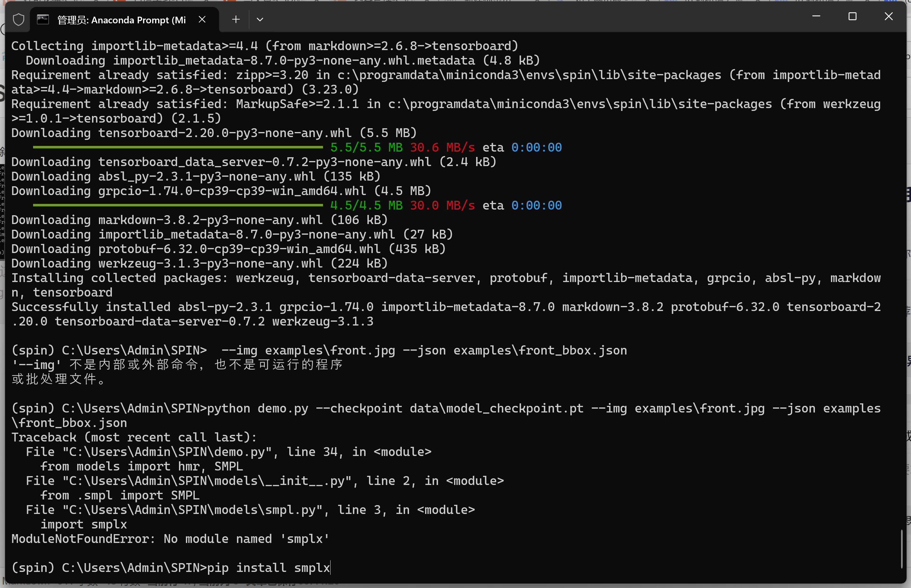Click the ModuleNotFoundError message line

170,539
